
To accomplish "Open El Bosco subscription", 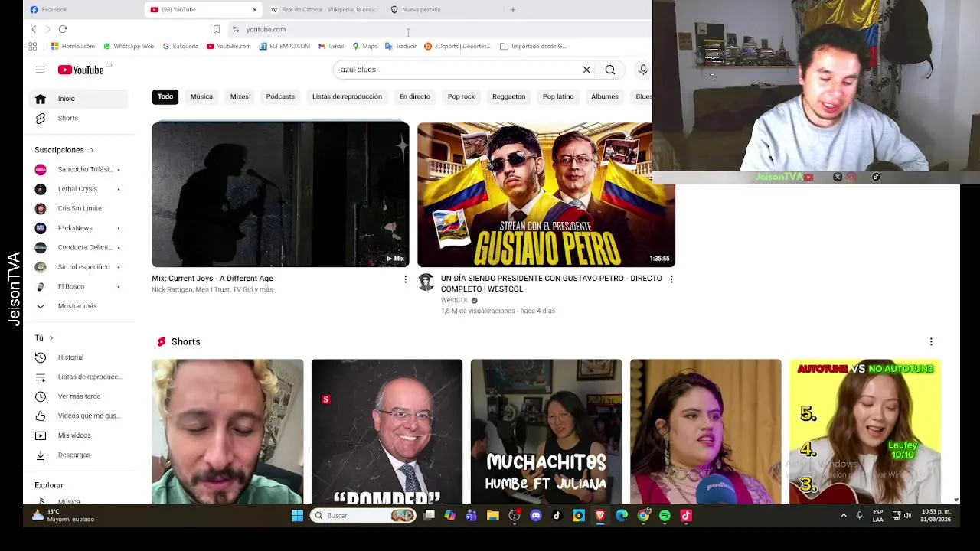I will point(78,286).
